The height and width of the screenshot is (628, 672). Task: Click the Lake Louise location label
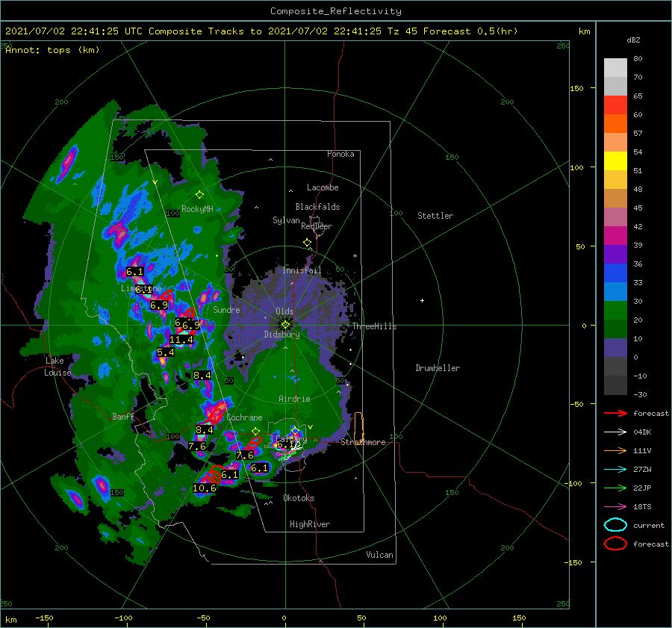pos(57,367)
